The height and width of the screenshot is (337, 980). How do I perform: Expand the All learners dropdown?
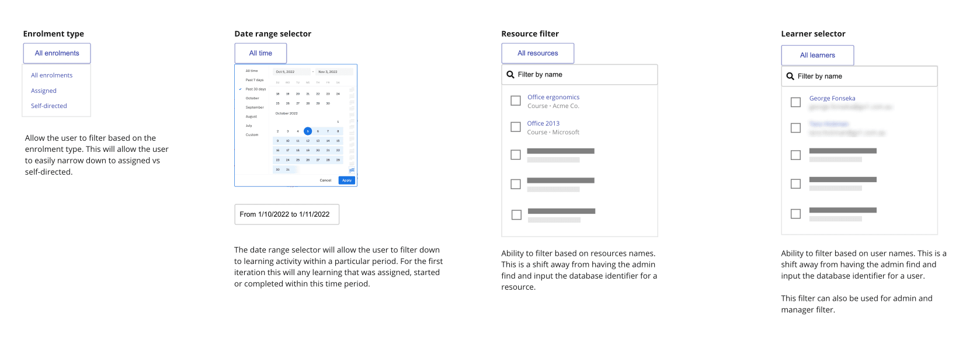coord(817,55)
